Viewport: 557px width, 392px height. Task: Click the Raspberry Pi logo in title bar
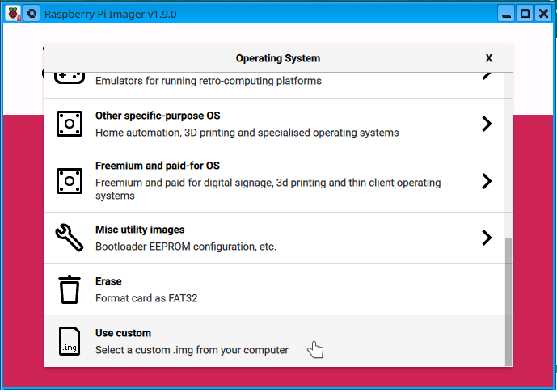click(x=14, y=14)
